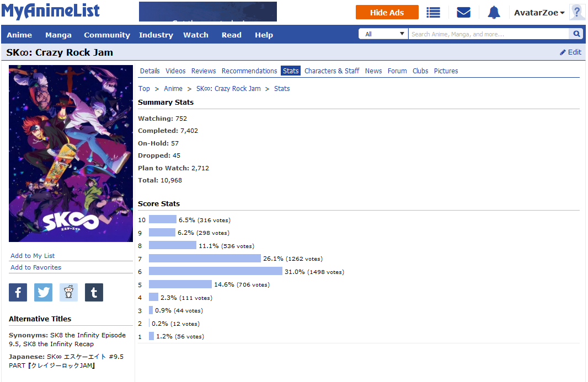Open the Community menu

[x=107, y=35]
